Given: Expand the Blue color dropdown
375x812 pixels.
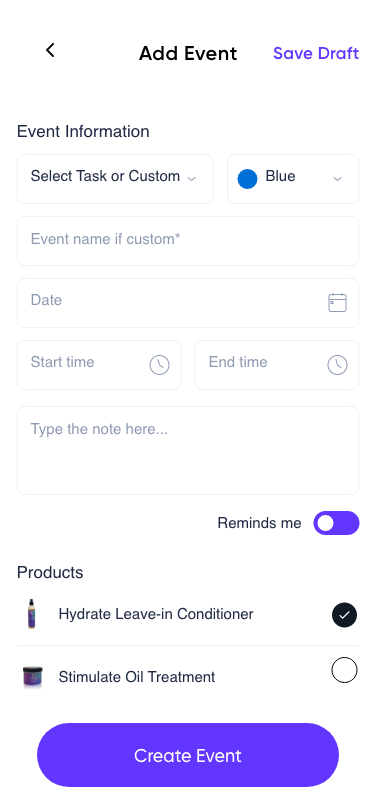Looking at the screenshot, I should point(293,179).
